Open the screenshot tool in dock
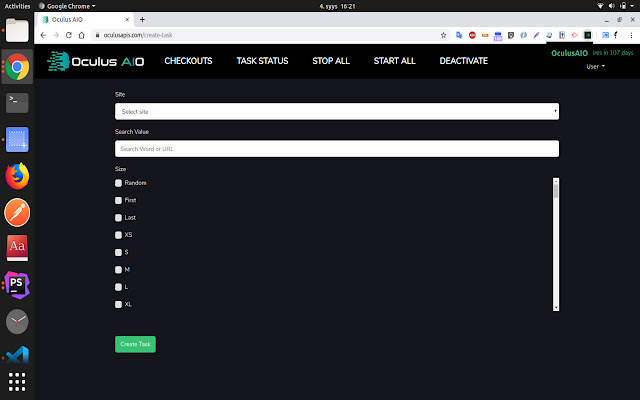 (17, 139)
